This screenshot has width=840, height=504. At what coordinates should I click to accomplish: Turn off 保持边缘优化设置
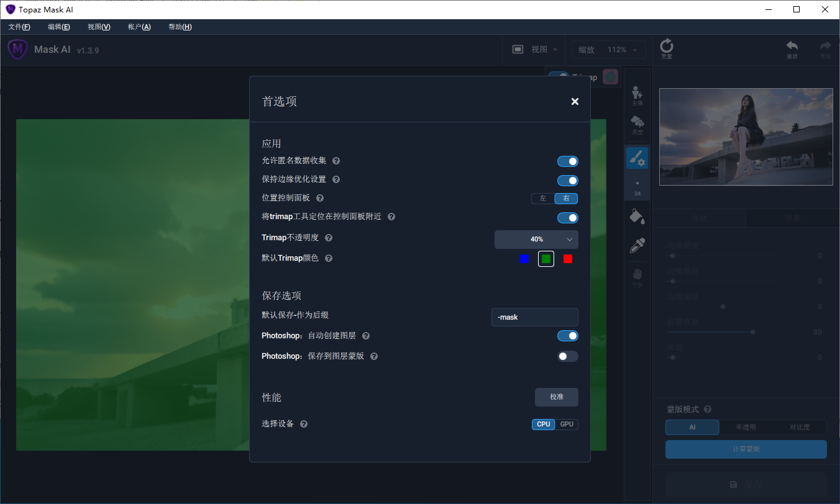(x=568, y=180)
